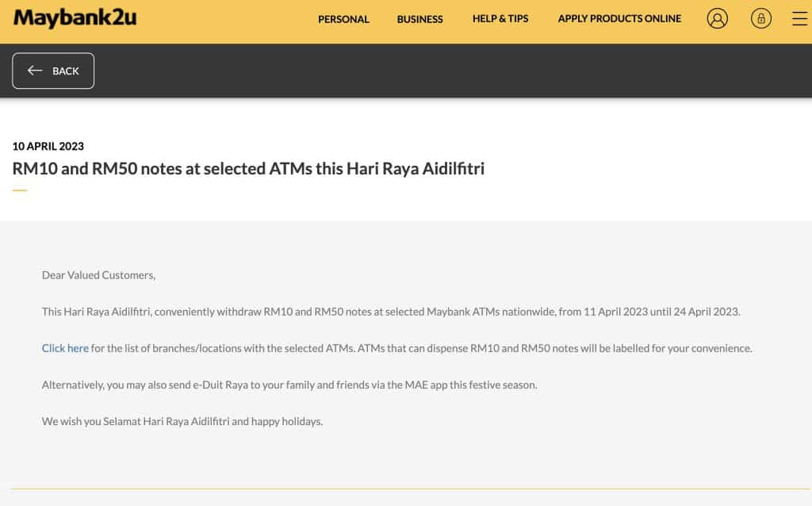Screen dimensions: 812x506
Task: Open the hamburger menu icon
Action: click(800, 19)
